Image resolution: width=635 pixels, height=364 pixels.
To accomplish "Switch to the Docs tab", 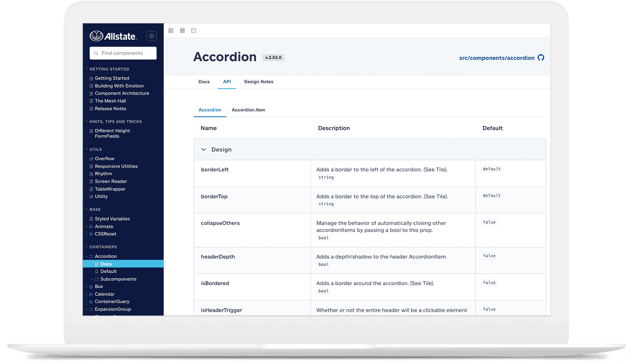I will (204, 82).
